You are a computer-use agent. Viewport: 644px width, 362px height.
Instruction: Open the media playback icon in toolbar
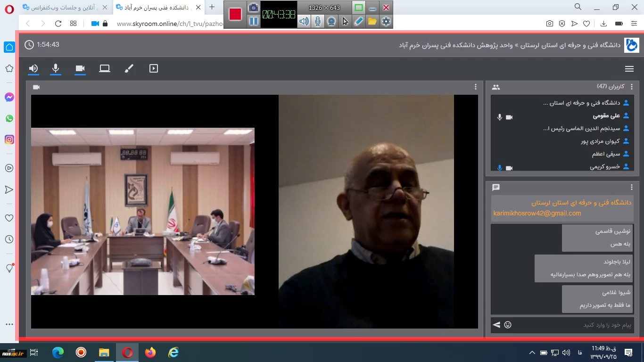153,69
